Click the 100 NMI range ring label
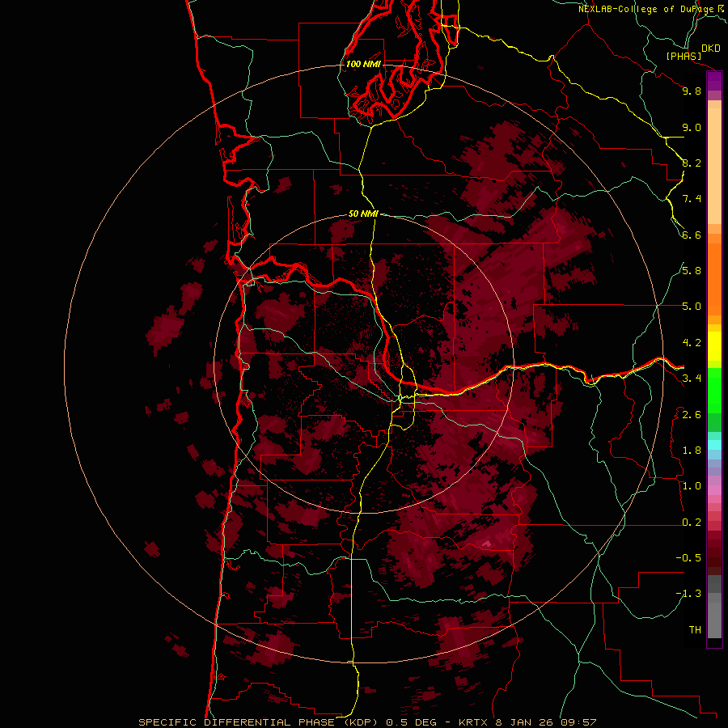Image resolution: width=728 pixels, height=728 pixels. (x=363, y=64)
